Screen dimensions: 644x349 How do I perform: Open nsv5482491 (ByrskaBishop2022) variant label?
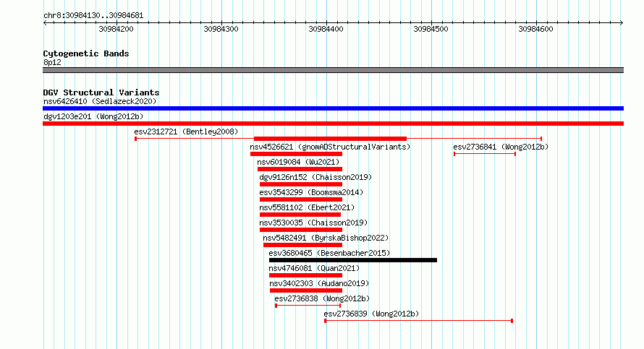point(326,238)
